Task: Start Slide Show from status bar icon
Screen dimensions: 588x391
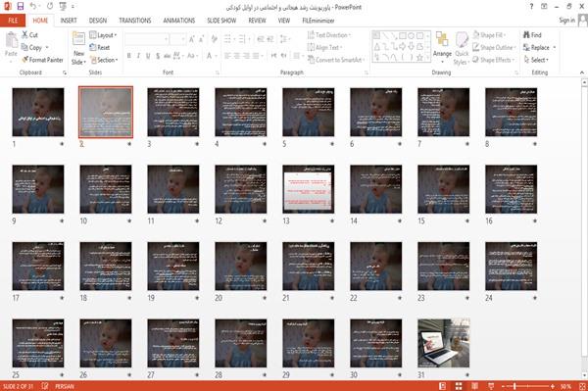Action: [x=491, y=386]
